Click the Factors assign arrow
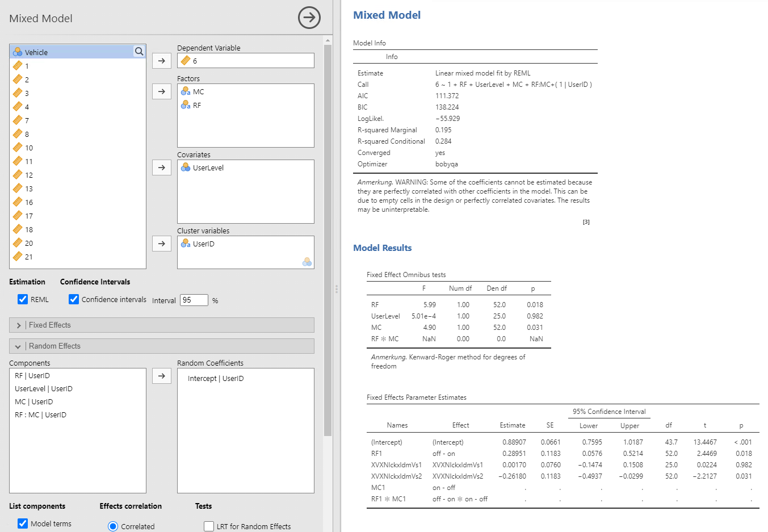The height and width of the screenshot is (532, 768). pyautogui.click(x=162, y=91)
